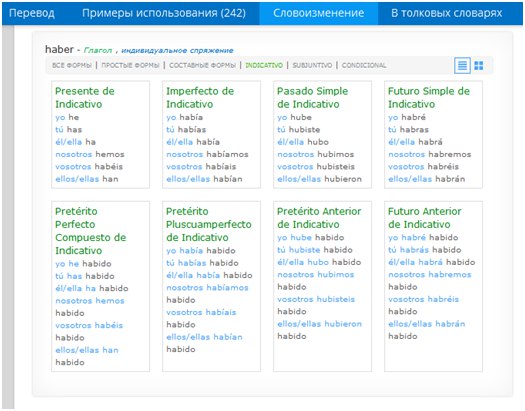Select the Словоизменение tab
This screenshot has width=525, height=411.
click(x=318, y=13)
